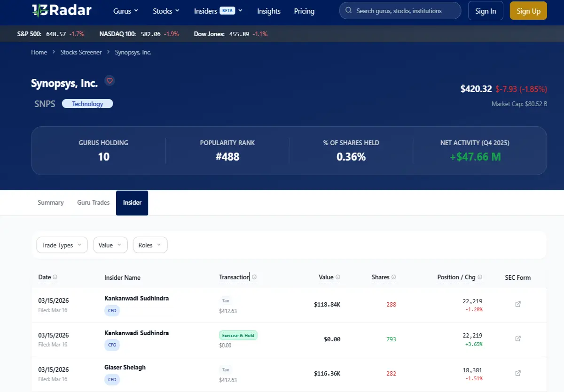The height and width of the screenshot is (392, 564).
Task: Click the Tax tag in Glaser Shelagh row
Action: [x=226, y=370]
